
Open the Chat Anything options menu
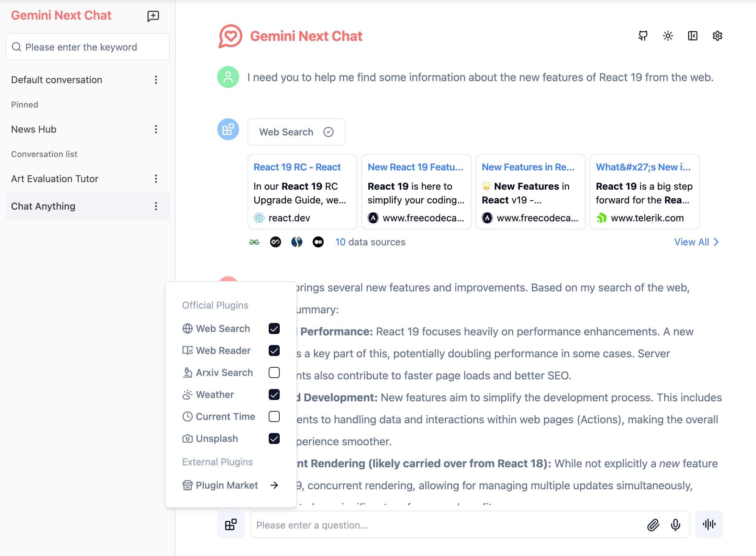[156, 206]
